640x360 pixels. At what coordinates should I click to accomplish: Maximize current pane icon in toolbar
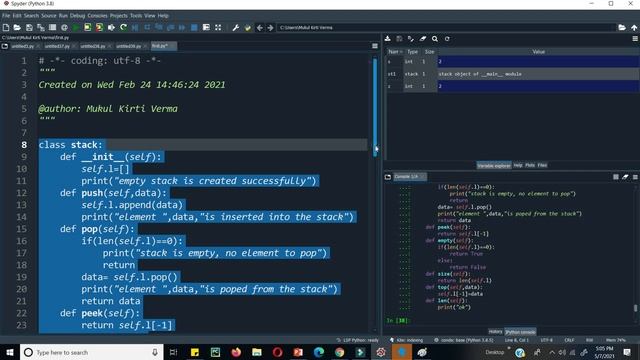tap(218, 27)
